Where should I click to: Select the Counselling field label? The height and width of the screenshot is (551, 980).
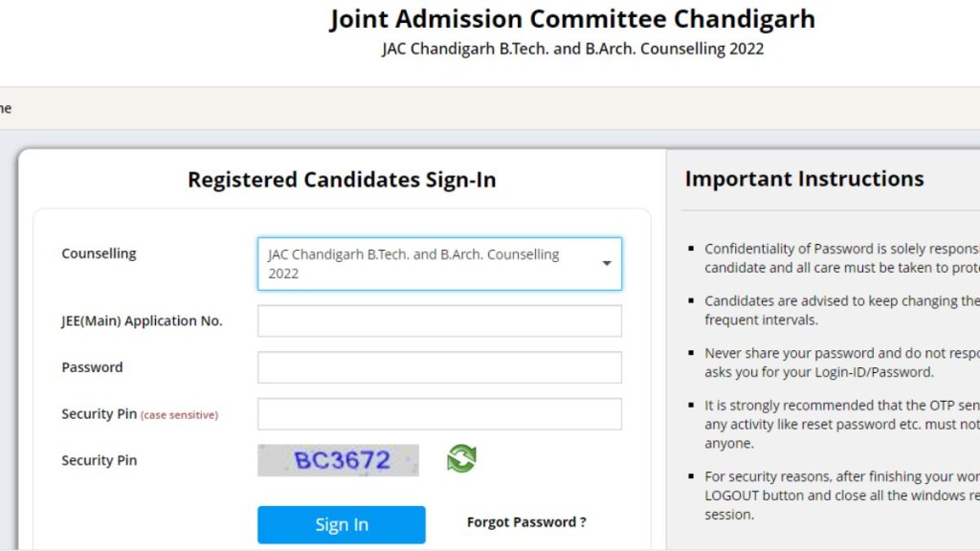click(98, 253)
